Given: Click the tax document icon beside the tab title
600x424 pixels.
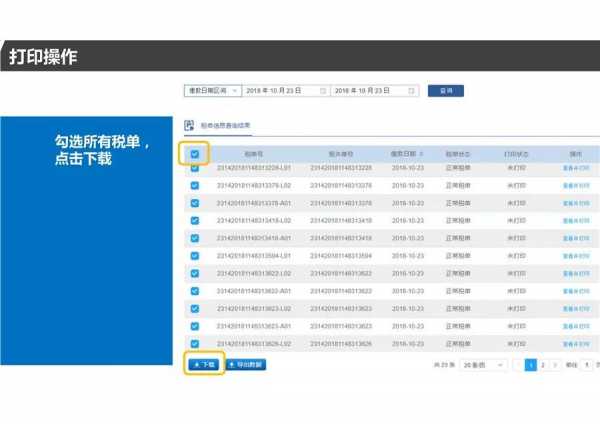Looking at the screenshot, I should [190, 126].
